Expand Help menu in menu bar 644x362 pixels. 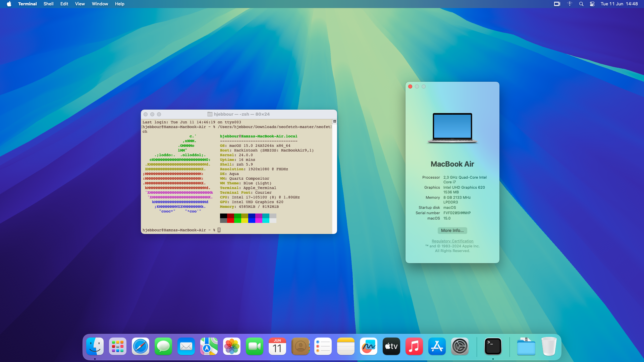coord(119,4)
